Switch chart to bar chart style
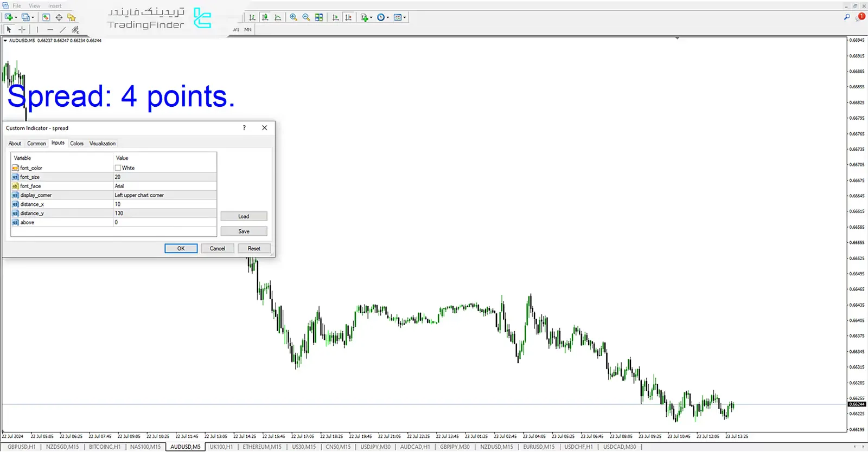Screen dimensions: 868x452 coord(252,17)
